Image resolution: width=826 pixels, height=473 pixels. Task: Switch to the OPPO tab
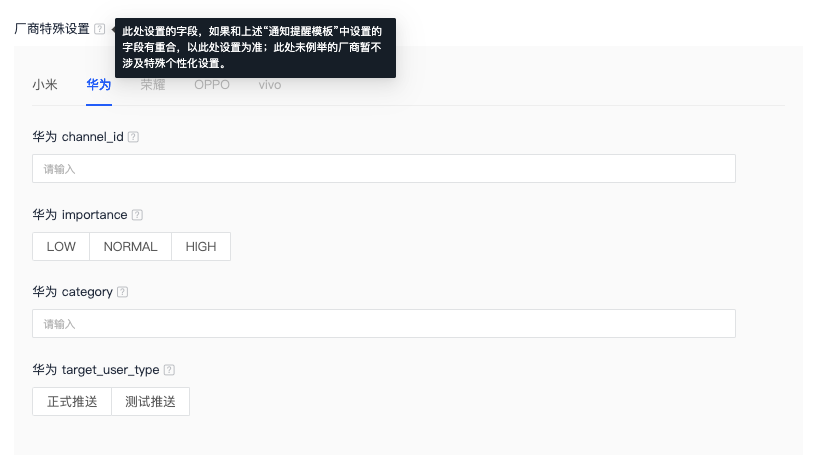click(212, 85)
